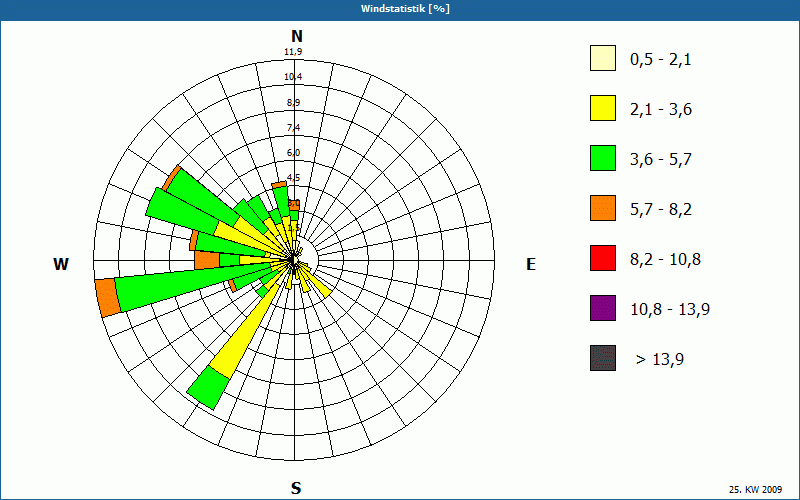Viewport: 800px width, 500px height.
Task: Click the S compass label
Action: tap(296, 488)
